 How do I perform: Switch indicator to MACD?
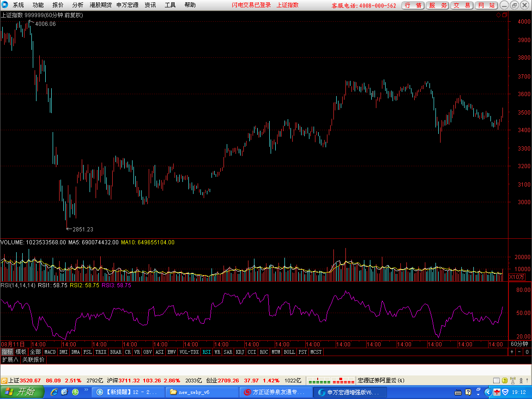[x=50, y=352]
